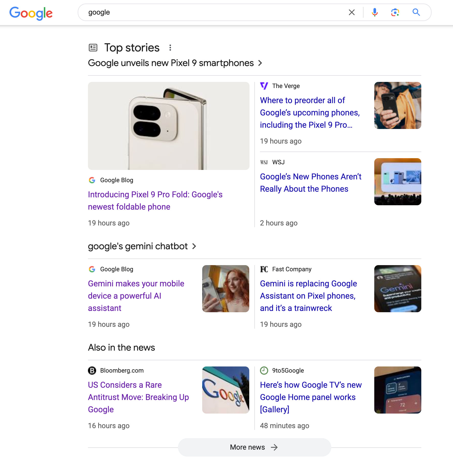Click inside the search input field
Viewport: 453px width, 476px height.
205,12
